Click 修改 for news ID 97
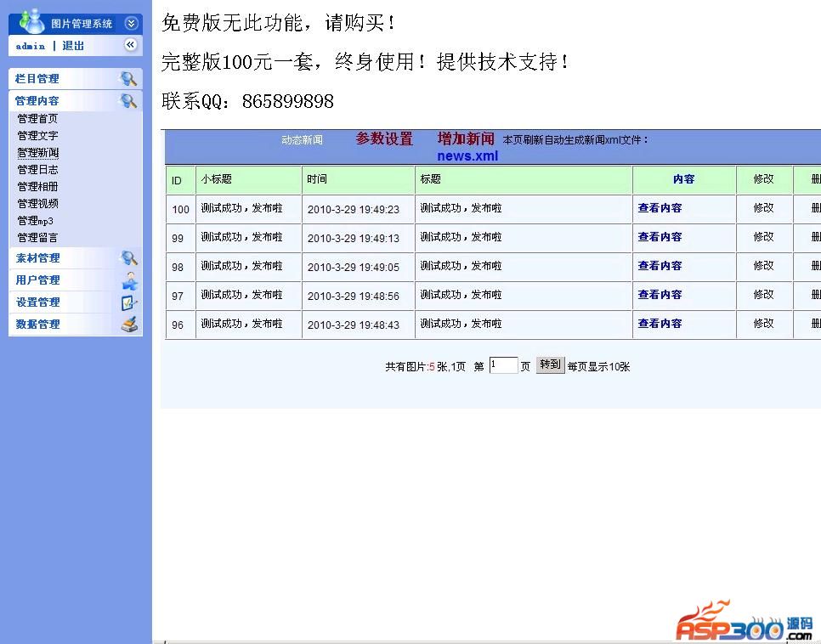 point(763,294)
